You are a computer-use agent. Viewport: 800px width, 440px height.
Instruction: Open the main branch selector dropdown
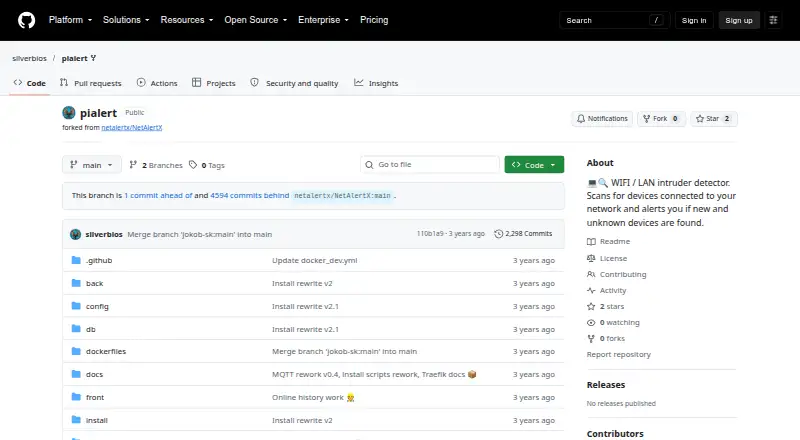[92, 165]
